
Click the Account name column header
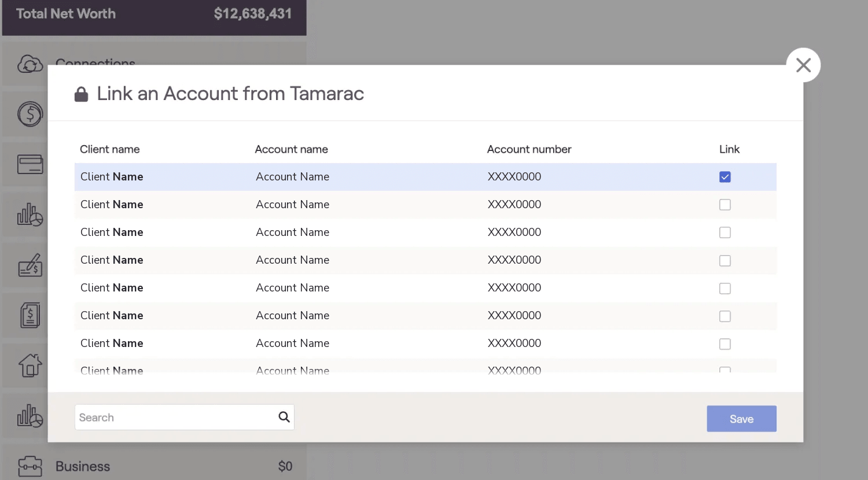click(292, 149)
